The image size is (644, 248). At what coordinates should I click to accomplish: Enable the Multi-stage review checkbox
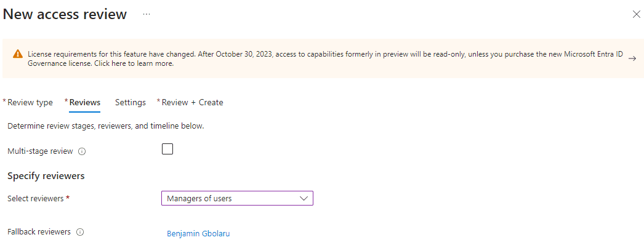coord(167,149)
